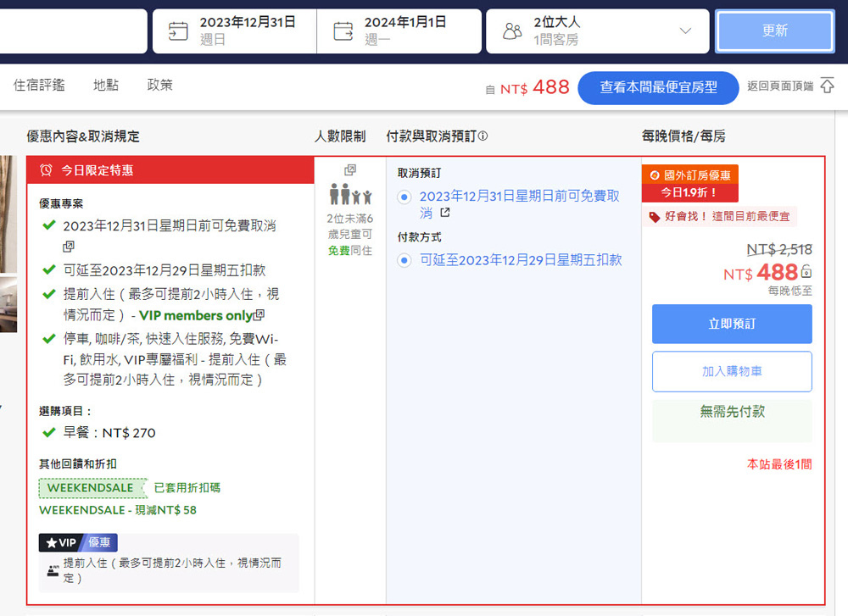This screenshot has width=848, height=616.
Task: Click the info icon beside 付款與取消預訂
Action: pyautogui.click(x=483, y=136)
